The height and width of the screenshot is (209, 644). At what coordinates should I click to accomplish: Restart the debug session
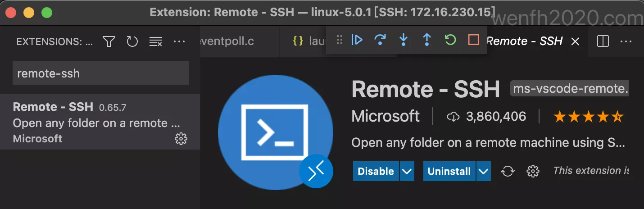coord(450,40)
